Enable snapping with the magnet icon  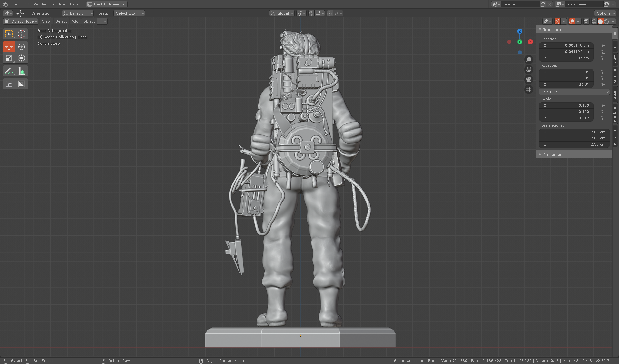coord(311,13)
